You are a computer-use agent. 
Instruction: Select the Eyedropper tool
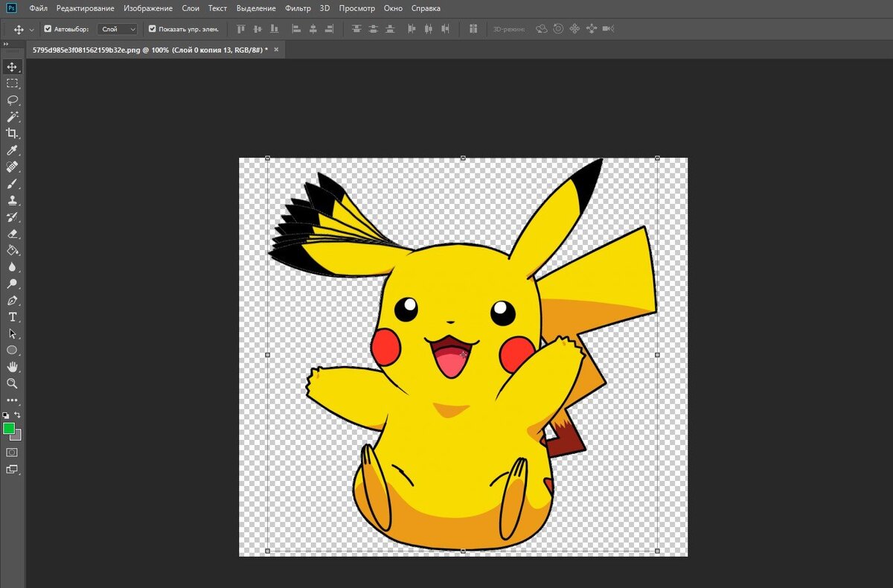(x=12, y=150)
